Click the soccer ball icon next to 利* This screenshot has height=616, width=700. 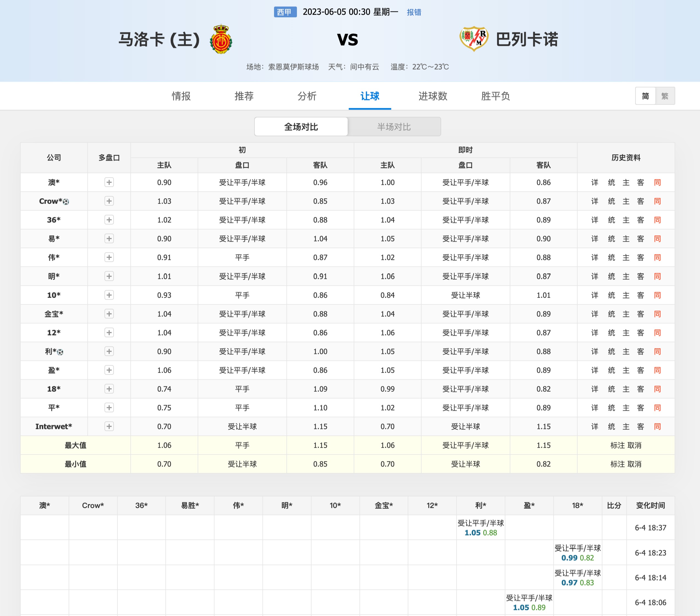click(x=60, y=352)
